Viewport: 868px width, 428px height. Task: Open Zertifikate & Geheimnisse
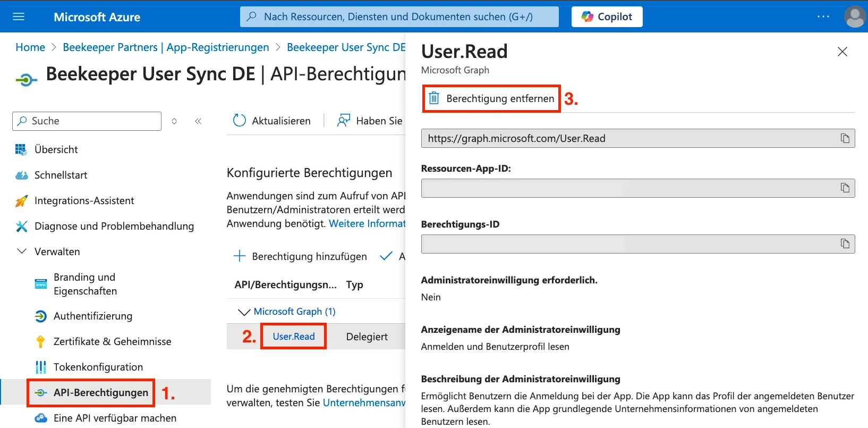pyautogui.click(x=113, y=341)
